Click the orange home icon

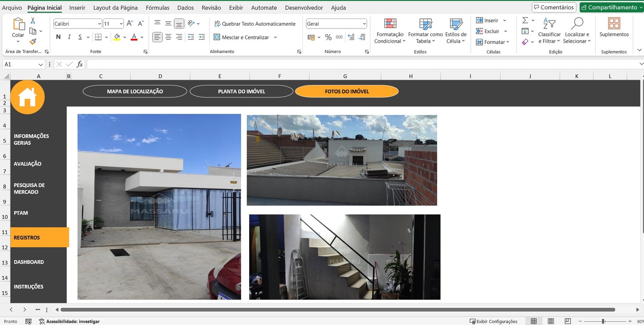27,97
